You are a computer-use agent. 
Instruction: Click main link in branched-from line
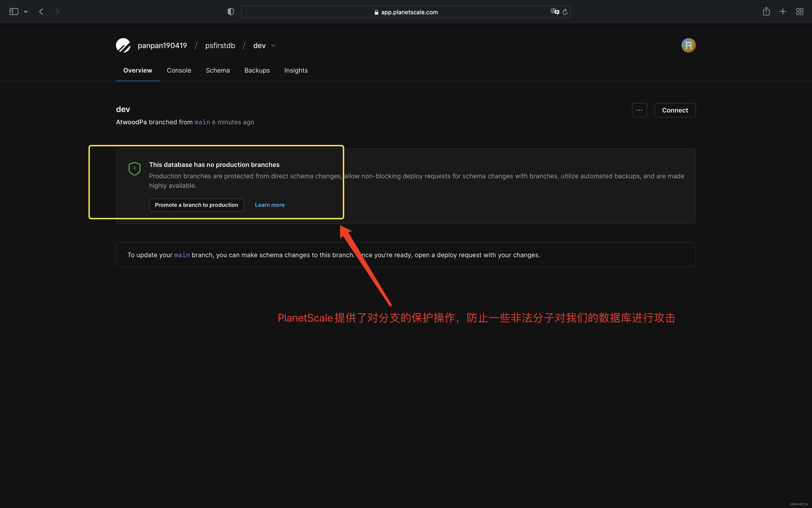click(202, 122)
